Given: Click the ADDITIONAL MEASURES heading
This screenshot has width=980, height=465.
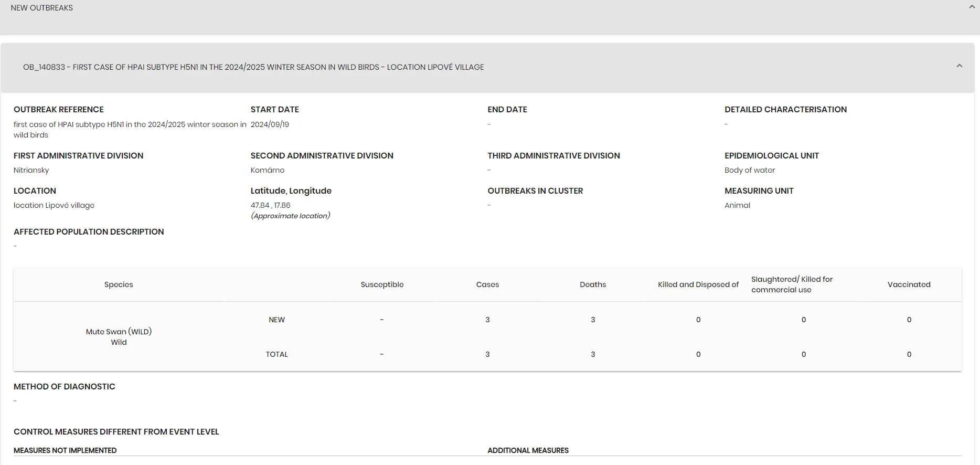Looking at the screenshot, I should pyautogui.click(x=528, y=450).
